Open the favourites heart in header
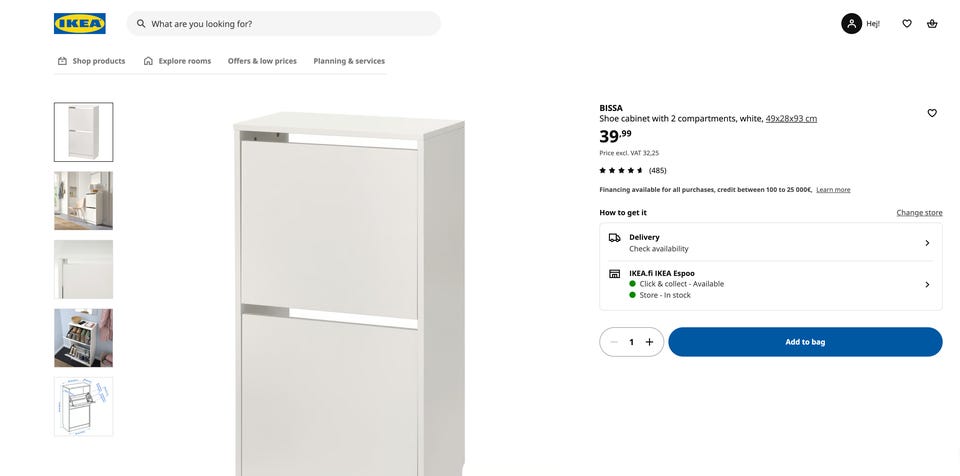 click(907, 23)
